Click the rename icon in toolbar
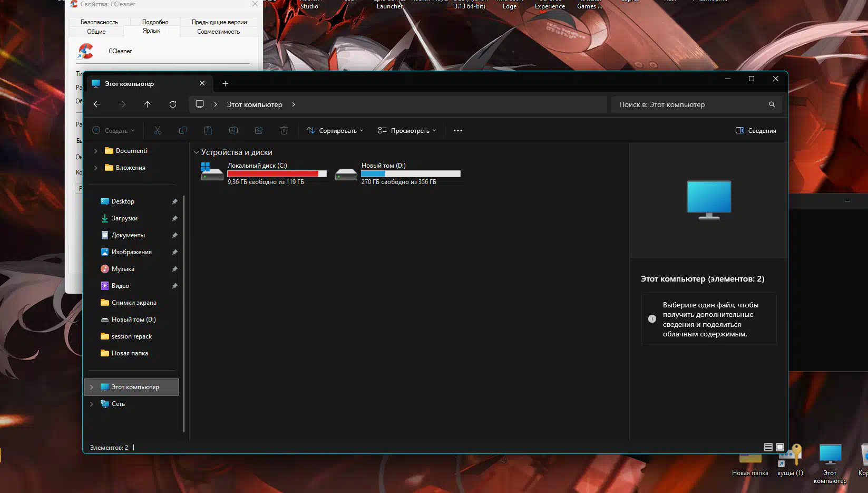This screenshot has width=868, height=493. pos(233,130)
